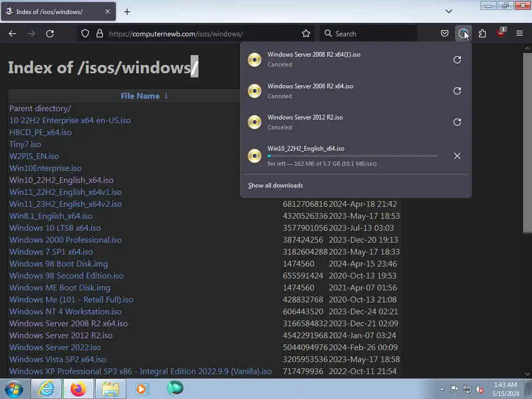Save page to Pocket
The height and width of the screenshot is (399, 532).
click(x=445, y=34)
